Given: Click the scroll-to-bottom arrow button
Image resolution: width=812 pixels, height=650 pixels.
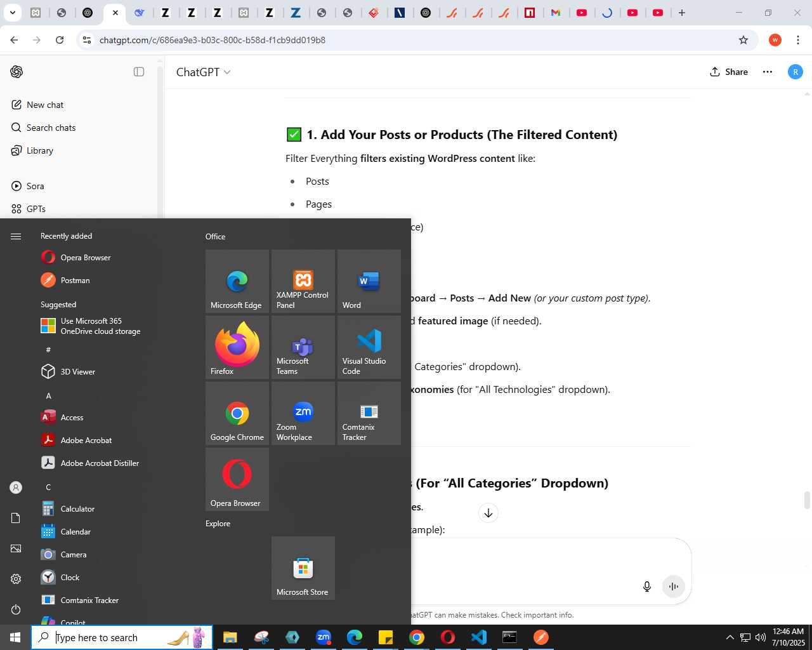Looking at the screenshot, I should point(488,513).
